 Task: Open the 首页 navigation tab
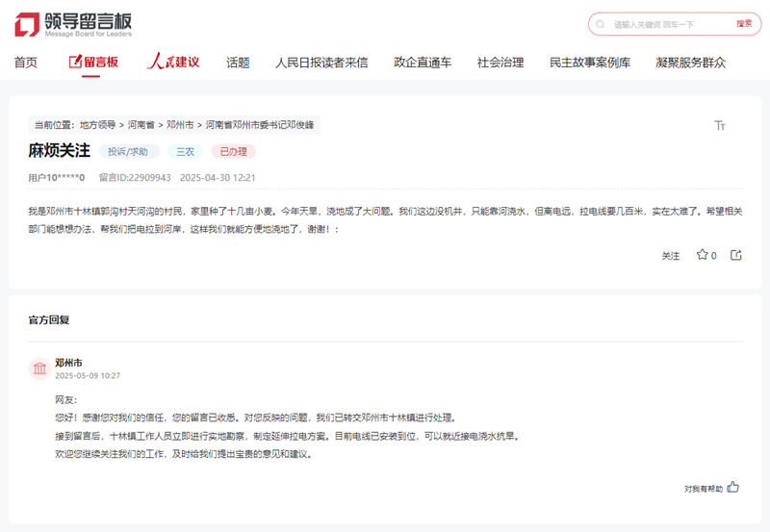point(26,63)
